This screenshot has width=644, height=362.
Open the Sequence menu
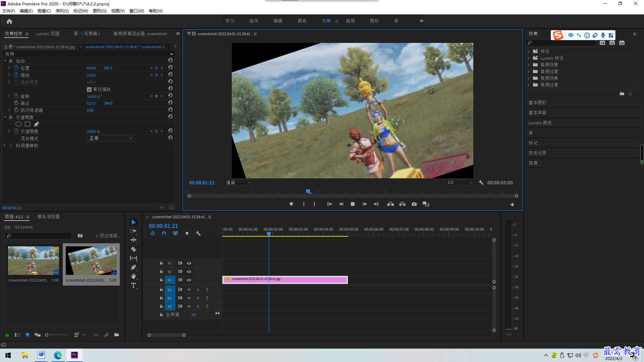coord(62,11)
